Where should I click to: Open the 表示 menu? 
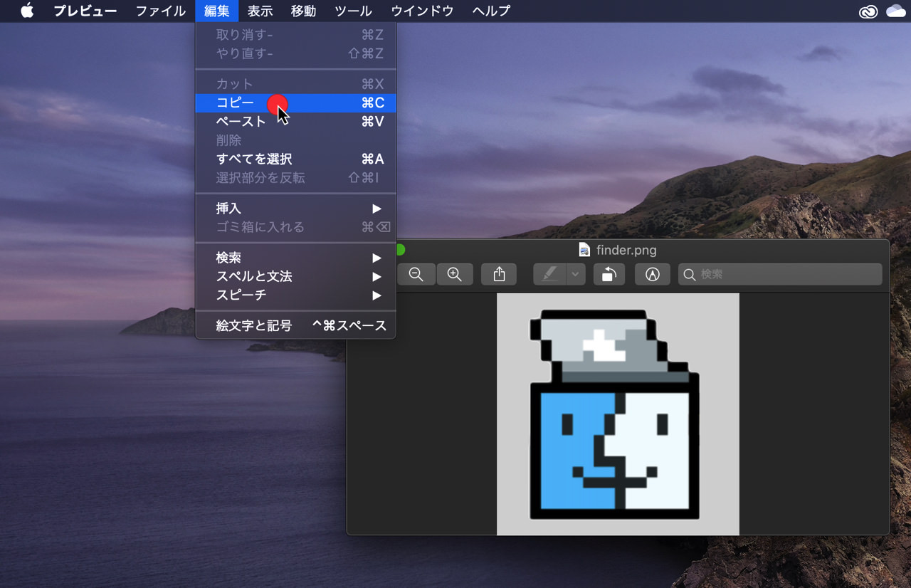(260, 11)
